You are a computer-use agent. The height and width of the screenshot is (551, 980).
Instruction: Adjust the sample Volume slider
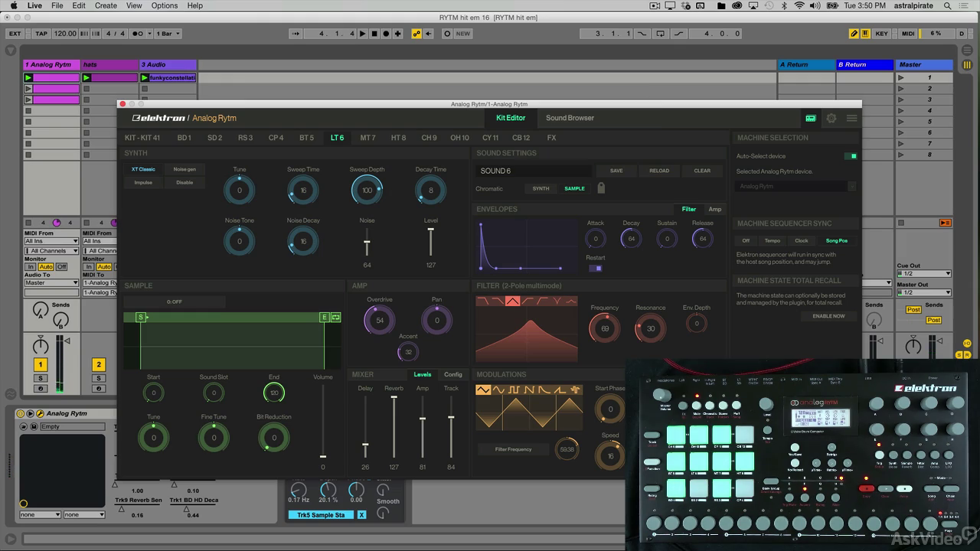(x=322, y=421)
